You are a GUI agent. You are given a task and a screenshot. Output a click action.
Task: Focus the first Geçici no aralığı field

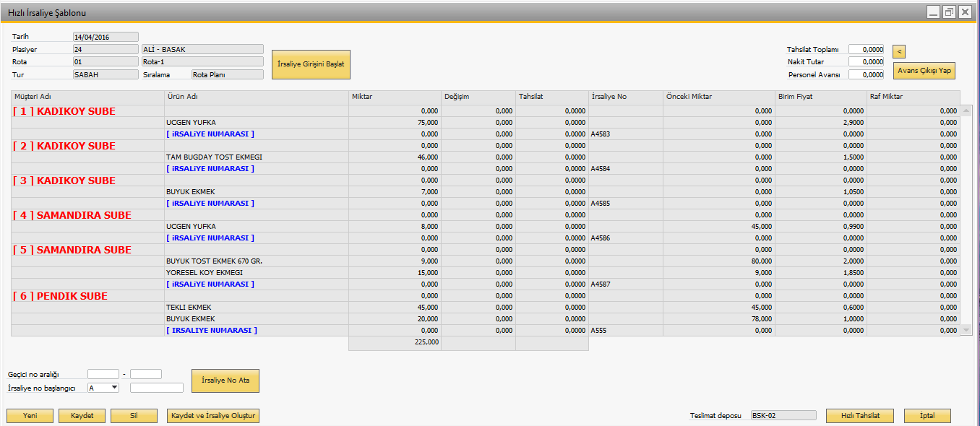[x=103, y=374]
